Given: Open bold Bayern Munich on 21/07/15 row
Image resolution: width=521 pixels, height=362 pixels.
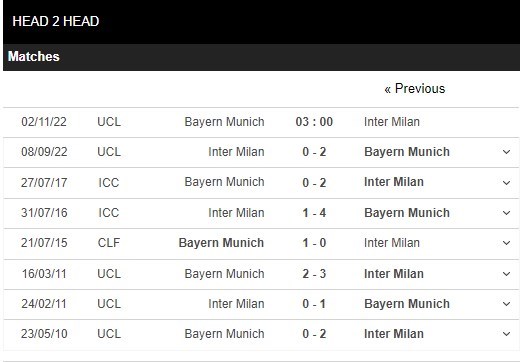Looking at the screenshot, I should (221, 243).
